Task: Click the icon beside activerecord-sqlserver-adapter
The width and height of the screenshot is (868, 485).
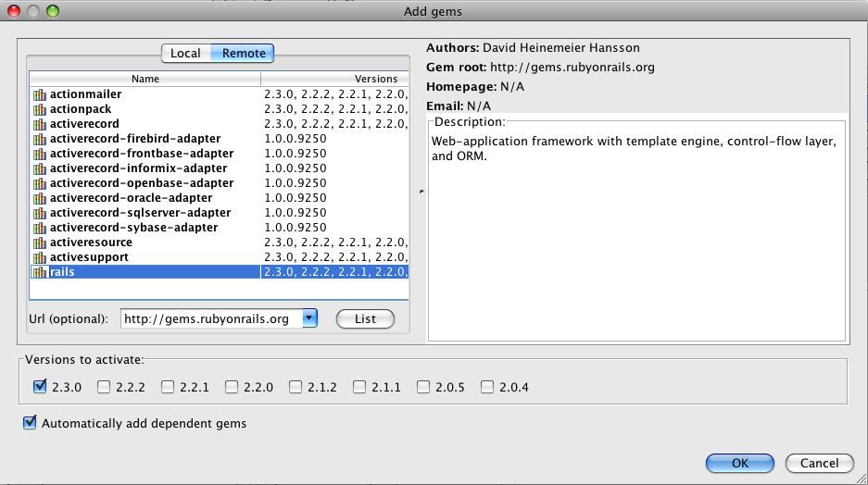Action: tap(39, 214)
